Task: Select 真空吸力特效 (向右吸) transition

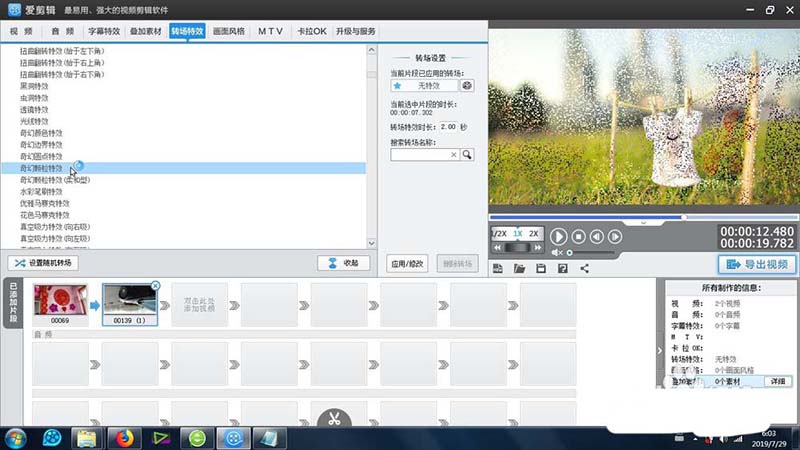Action: (55, 227)
